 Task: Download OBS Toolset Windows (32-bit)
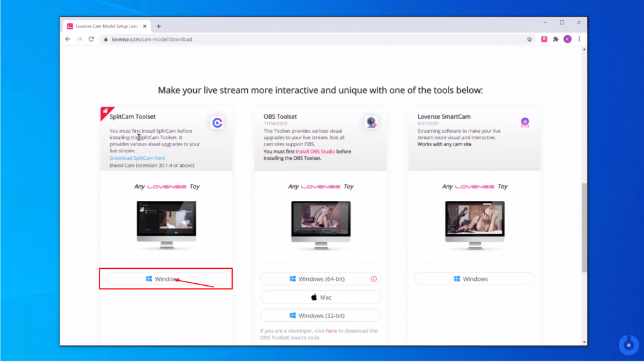click(320, 315)
